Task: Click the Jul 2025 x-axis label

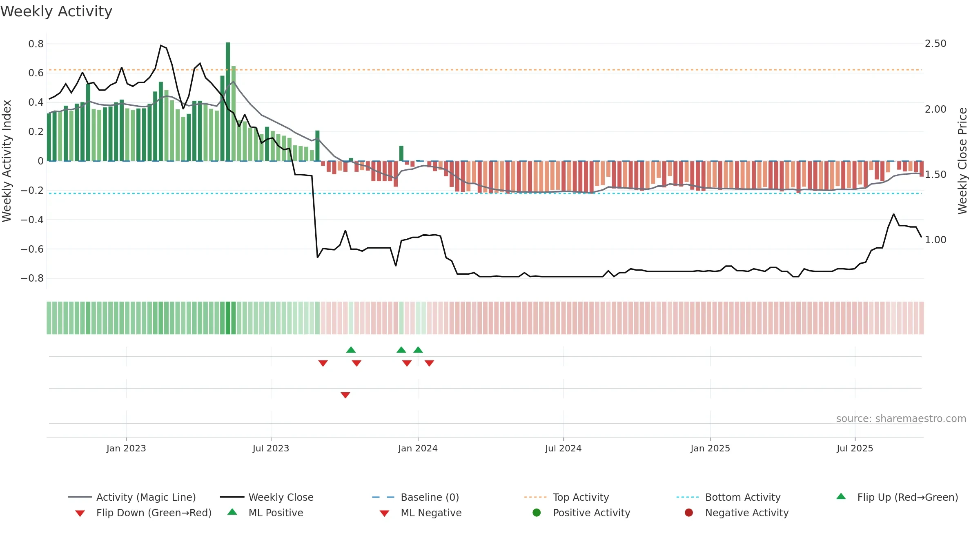Action: pyautogui.click(x=855, y=448)
